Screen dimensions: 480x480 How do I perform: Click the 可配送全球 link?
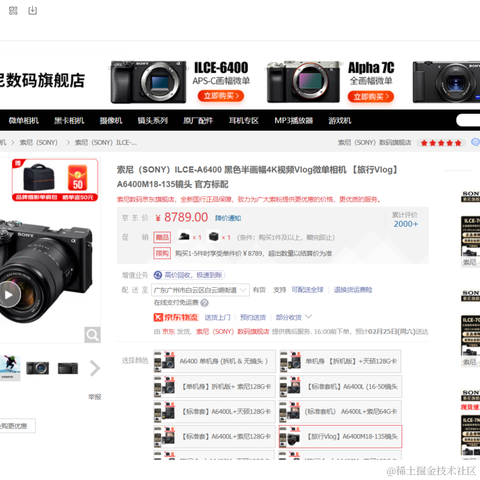pyautogui.click(x=307, y=290)
